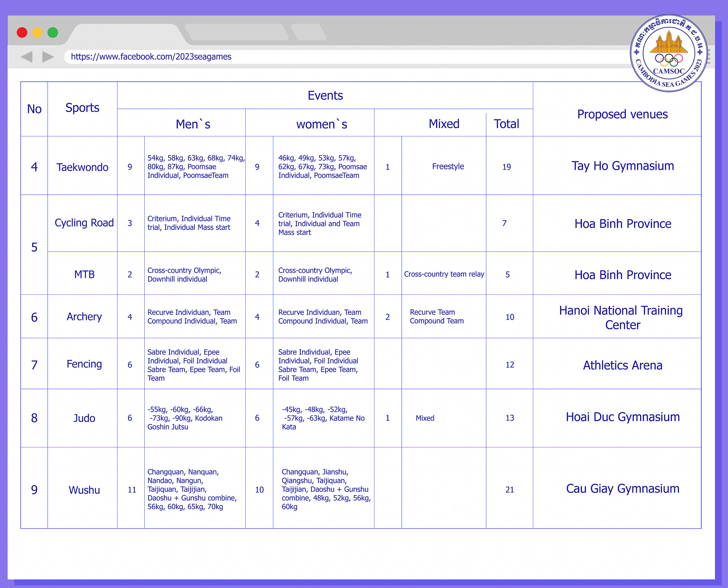Click Hoa Binh Province in the MTB row
The width and height of the screenshot is (728, 588).
click(x=623, y=275)
